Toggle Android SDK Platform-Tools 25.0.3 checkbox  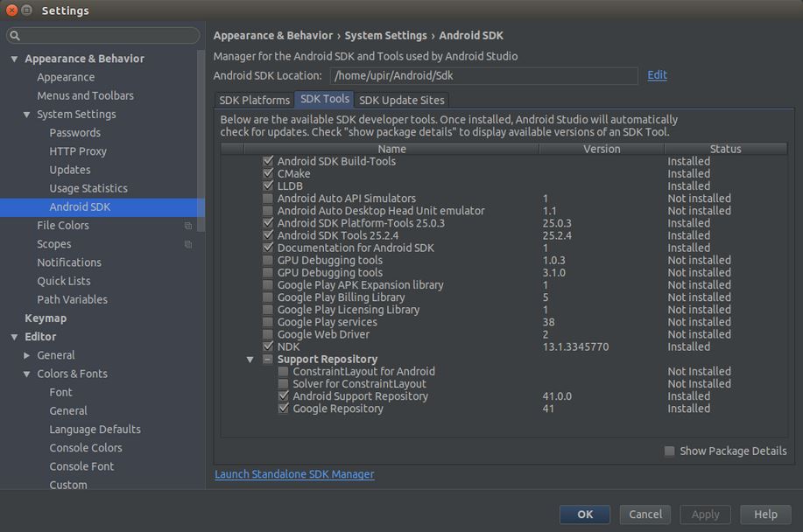pos(268,222)
